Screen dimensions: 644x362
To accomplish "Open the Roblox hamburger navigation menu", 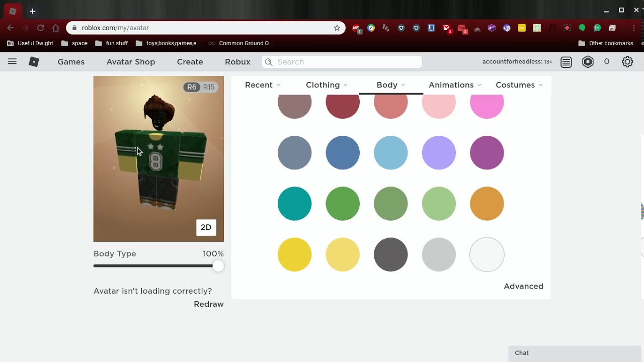I will [x=12, y=62].
